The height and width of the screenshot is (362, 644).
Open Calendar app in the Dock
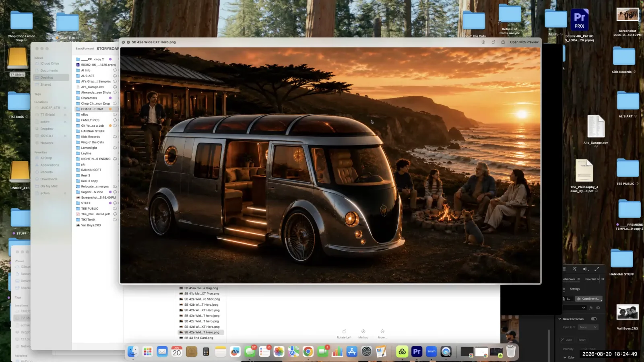177,352
